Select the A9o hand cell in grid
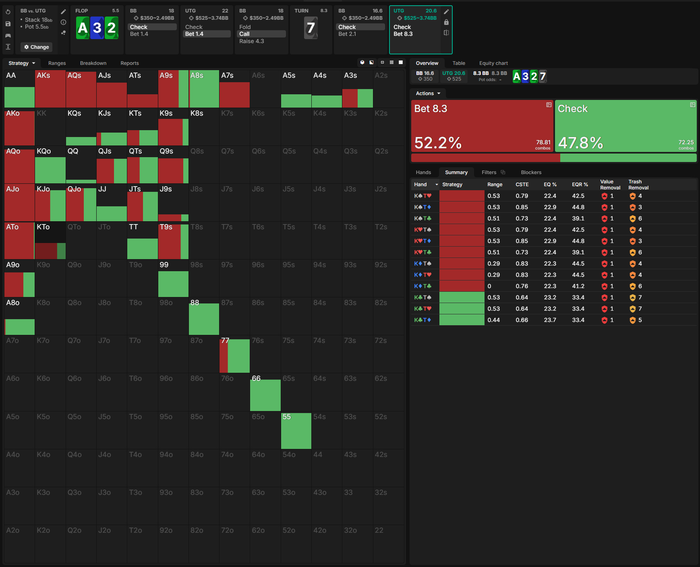Screen dimensions: 700x567 [19, 279]
